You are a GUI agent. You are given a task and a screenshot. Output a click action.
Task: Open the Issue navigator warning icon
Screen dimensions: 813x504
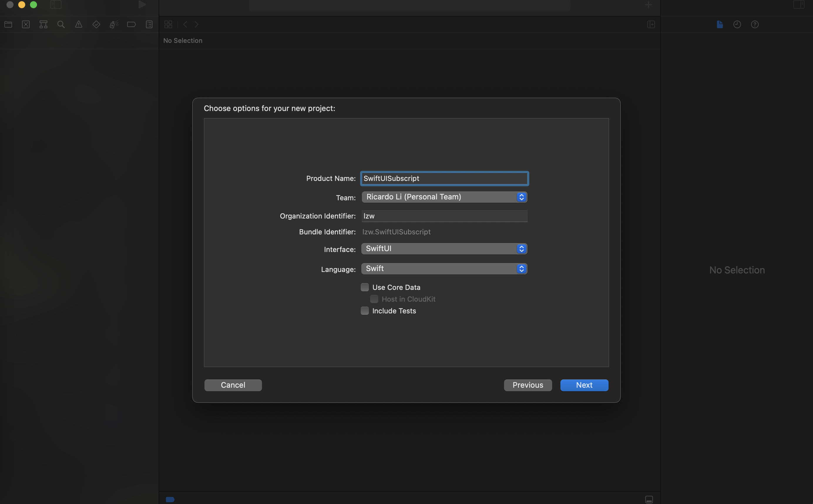tap(79, 24)
